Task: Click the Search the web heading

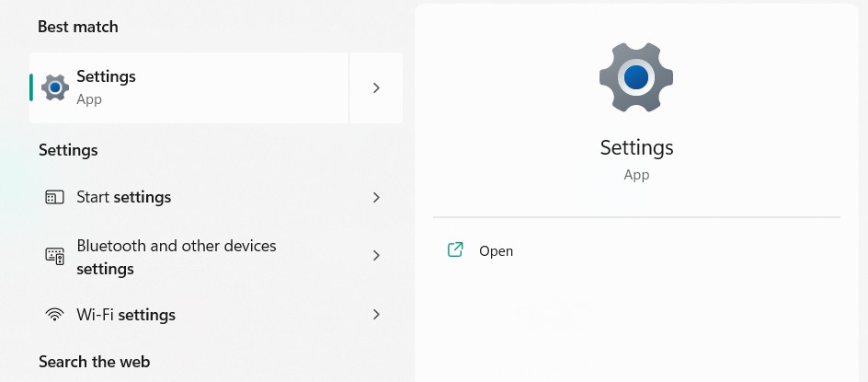Action: (94, 362)
